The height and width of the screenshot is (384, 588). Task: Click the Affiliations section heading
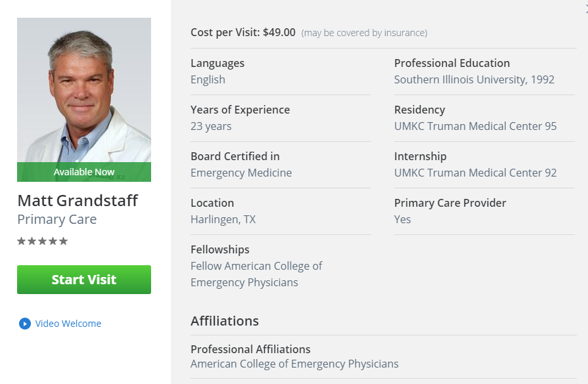(225, 321)
